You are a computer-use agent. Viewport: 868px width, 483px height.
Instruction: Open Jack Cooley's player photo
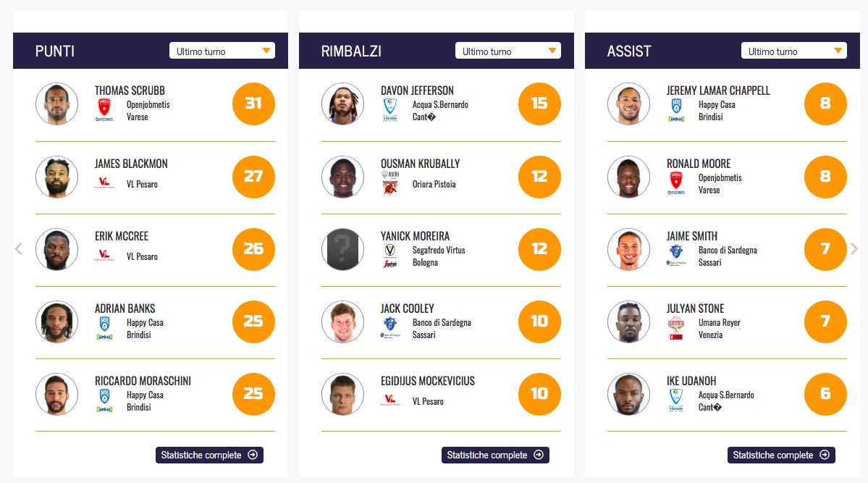pos(342,322)
